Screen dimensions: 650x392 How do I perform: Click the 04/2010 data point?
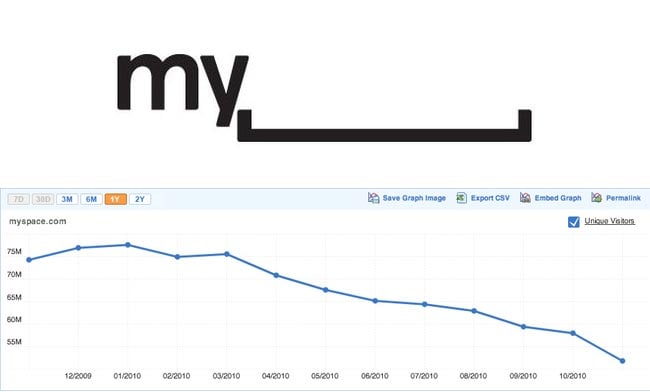276,275
